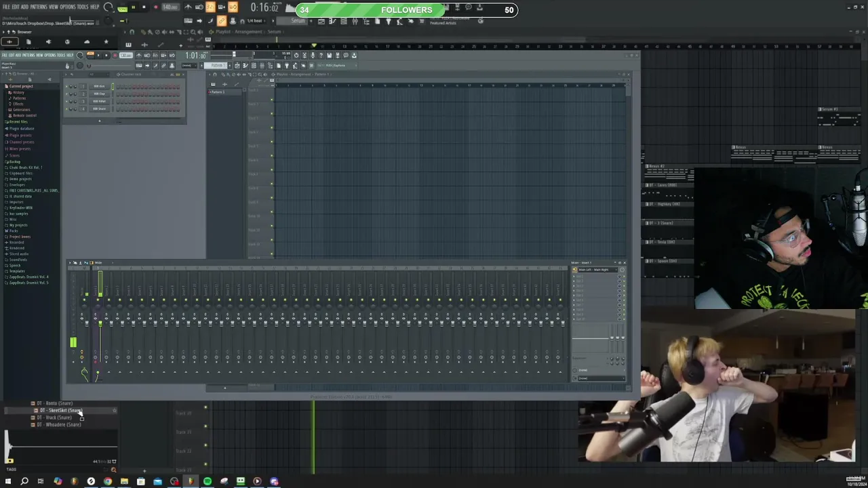Expand the Plugin database folder
The image size is (868, 488).
22,128
